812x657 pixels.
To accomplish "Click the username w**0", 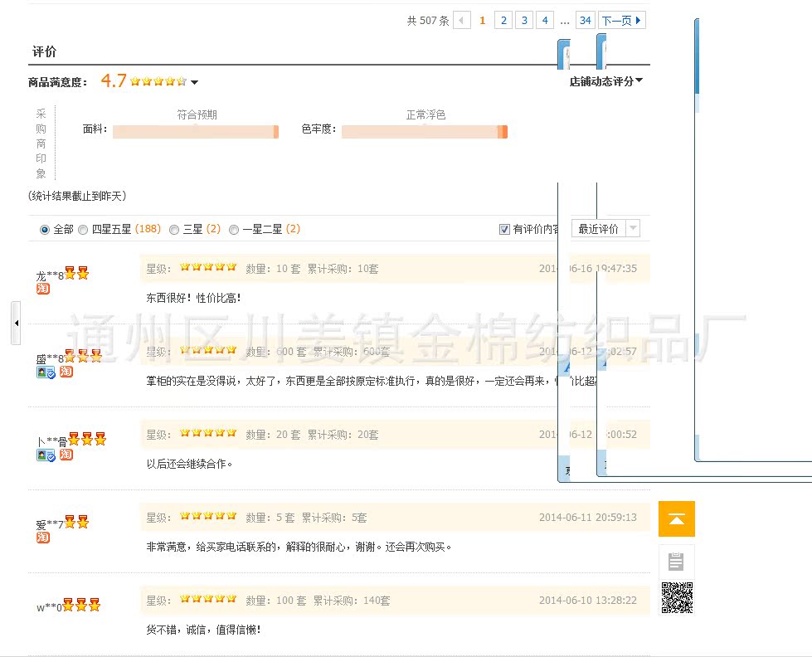I will 49,607.
